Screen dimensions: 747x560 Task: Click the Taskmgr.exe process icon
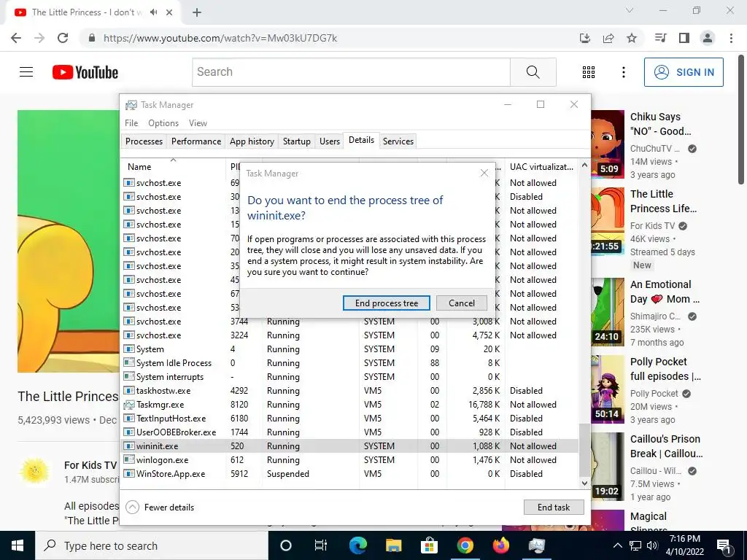pyautogui.click(x=129, y=405)
